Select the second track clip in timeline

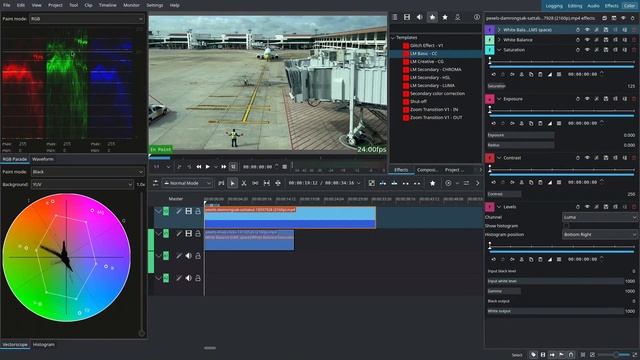(x=249, y=240)
